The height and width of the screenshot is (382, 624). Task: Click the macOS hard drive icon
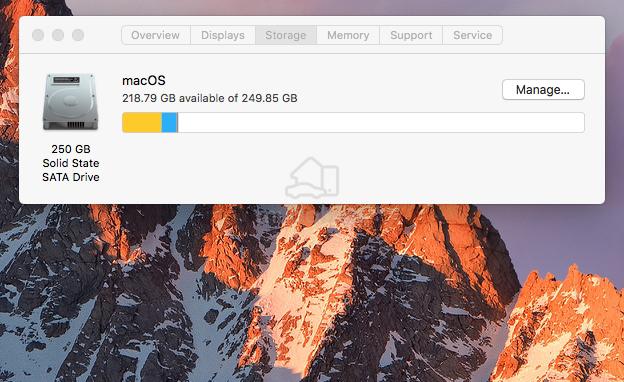(x=70, y=102)
